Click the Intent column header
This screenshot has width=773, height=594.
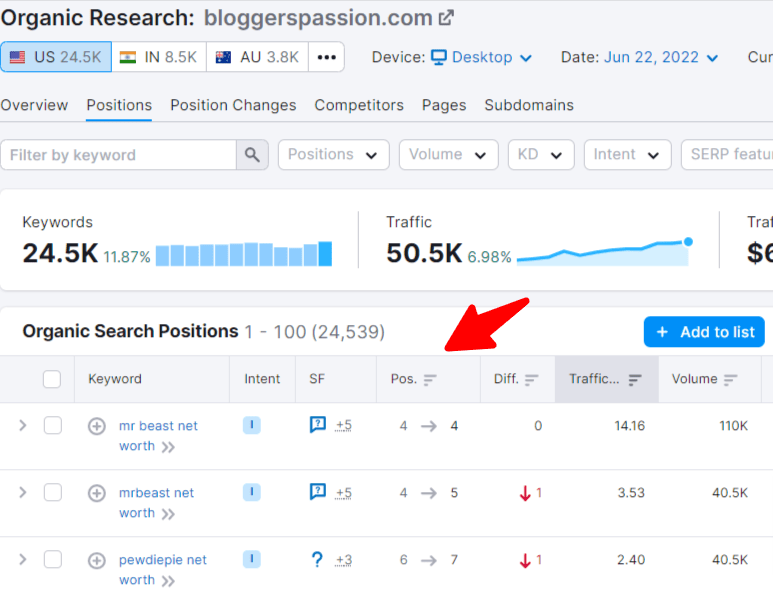pyautogui.click(x=262, y=379)
